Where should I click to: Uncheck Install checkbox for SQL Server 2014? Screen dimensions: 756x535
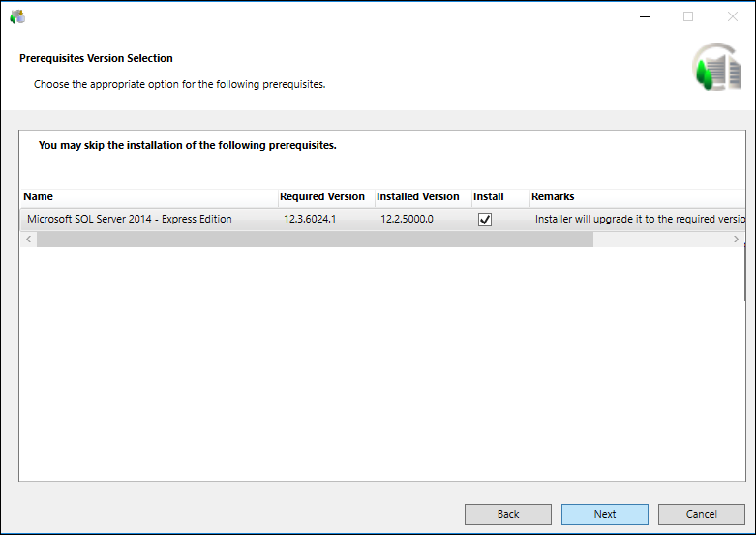pyautogui.click(x=485, y=220)
